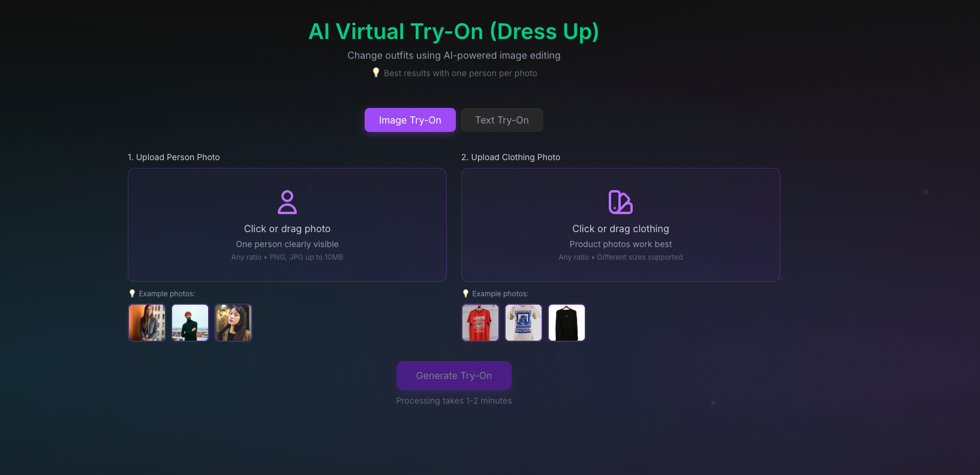Choose the white t-shirt with blue graphic
The height and width of the screenshot is (475, 980).
pos(524,323)
